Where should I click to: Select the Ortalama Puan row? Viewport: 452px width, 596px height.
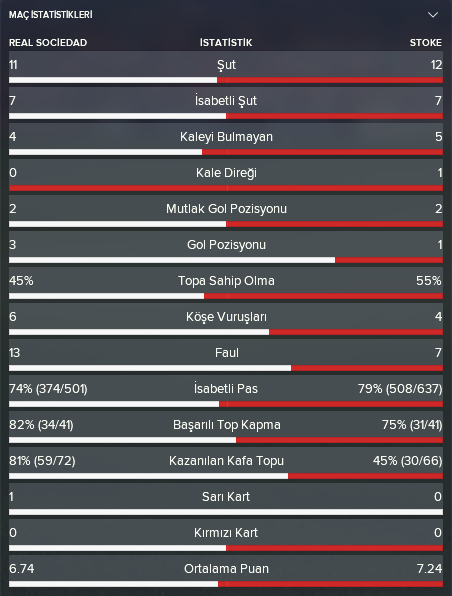click(x=226, y=572)
